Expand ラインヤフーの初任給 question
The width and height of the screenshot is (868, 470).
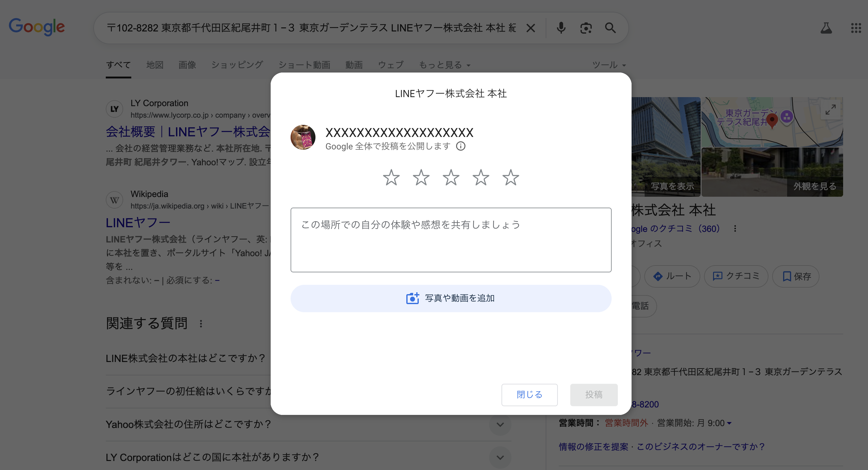coord(188,391)
